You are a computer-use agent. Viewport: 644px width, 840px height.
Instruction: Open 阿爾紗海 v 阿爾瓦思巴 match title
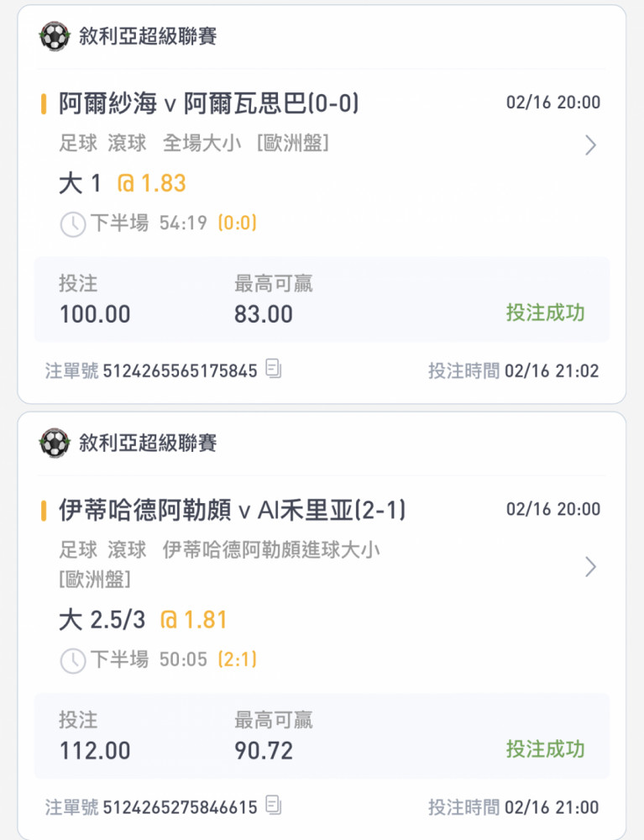209,103
